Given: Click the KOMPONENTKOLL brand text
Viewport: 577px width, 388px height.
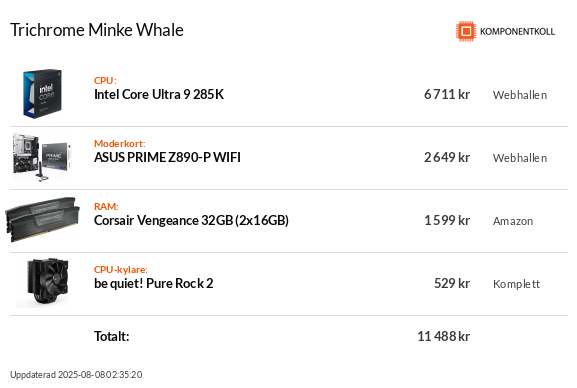Looking at the screenshot, I should (x=517, y=32).
